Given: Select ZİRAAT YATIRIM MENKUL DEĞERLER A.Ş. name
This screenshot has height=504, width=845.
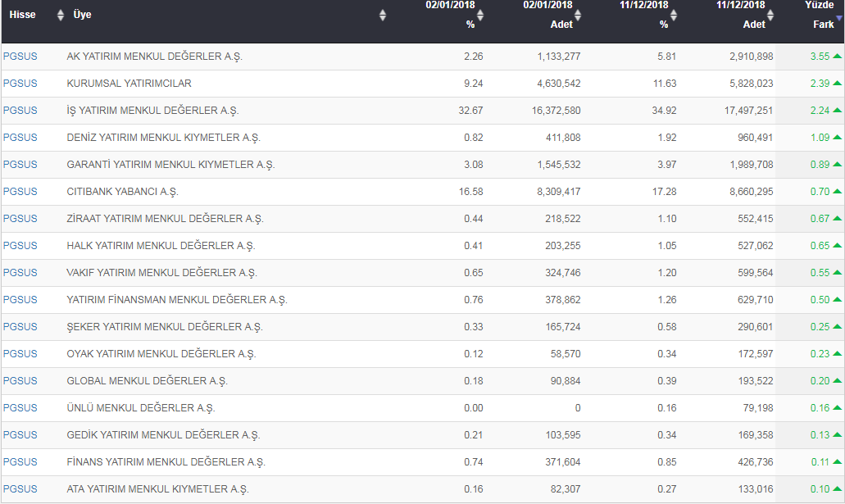Looking at the screenshot, I should click(x=165, y=218).
